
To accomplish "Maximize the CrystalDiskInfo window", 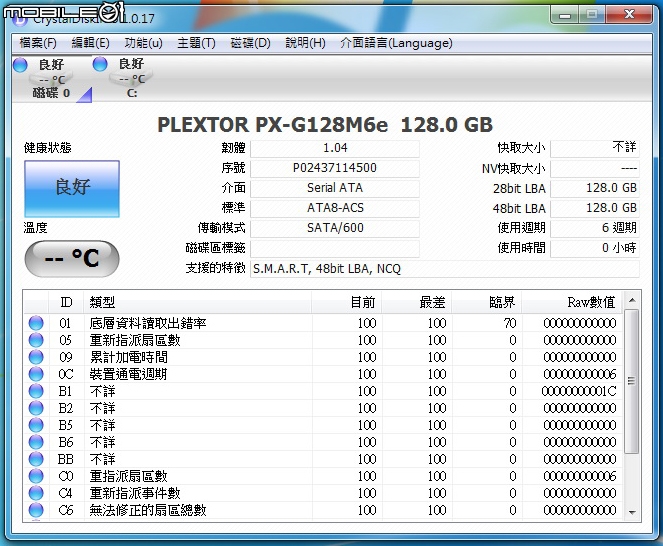I will (592, 16).
